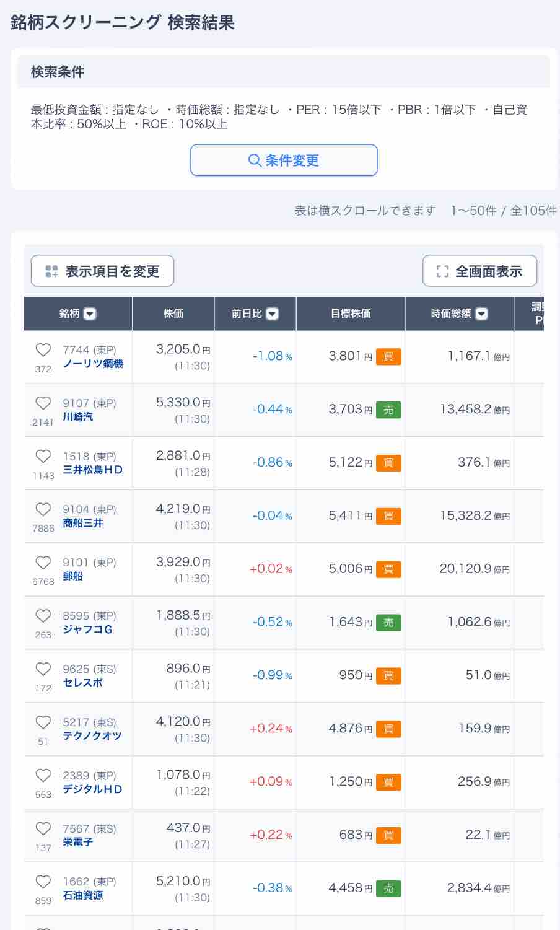
Task: Open the 前日比 column sort dropdown
Action: pyautogui.click(x=272, y=314)
